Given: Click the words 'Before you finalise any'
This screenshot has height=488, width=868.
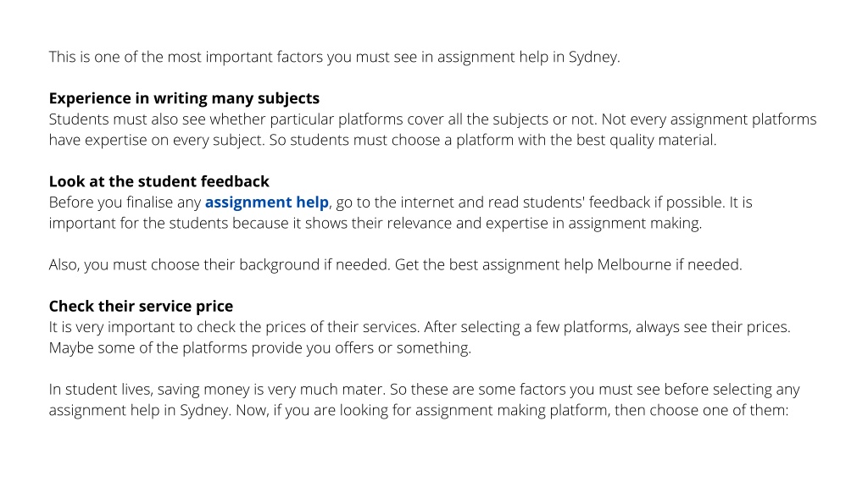Looking at the screenshot, I should click(125, 202).
